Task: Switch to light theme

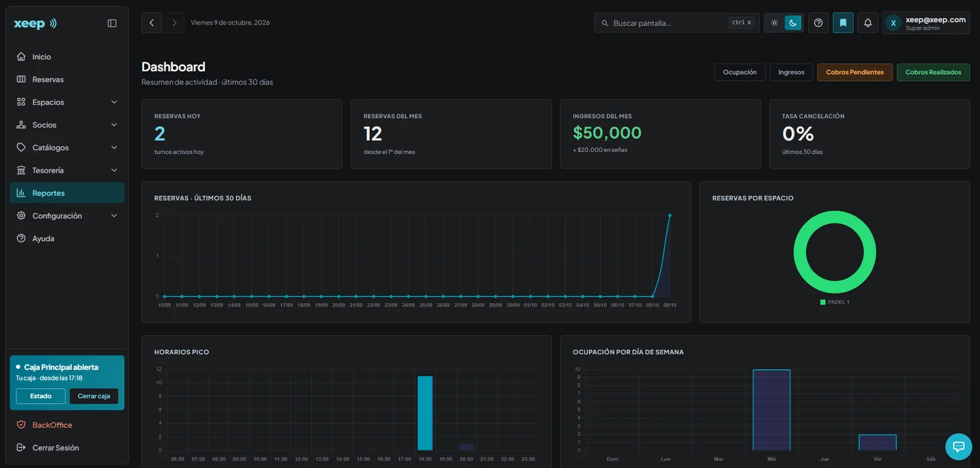Action: 775,23
